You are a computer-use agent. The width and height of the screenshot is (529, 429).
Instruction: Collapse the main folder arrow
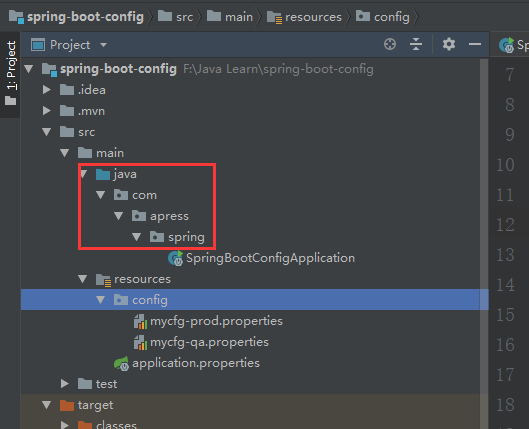click(64, 153)
